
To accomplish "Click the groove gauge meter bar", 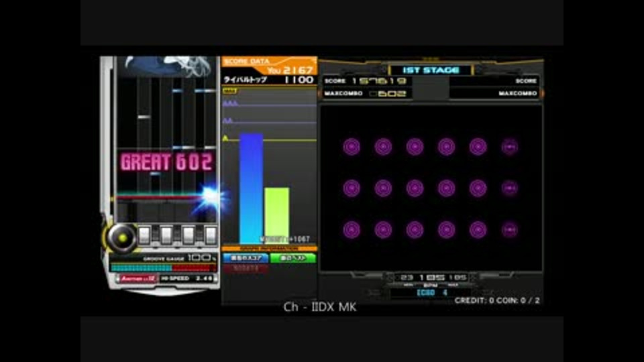I will click(x=164, y=267).
